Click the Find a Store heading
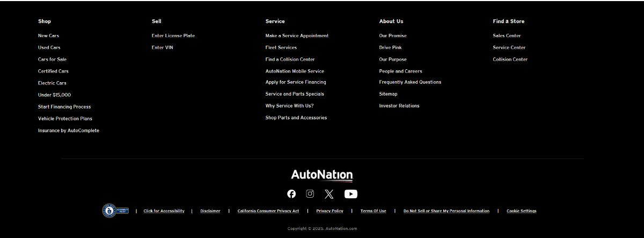This screenshot has width=644, height=238. 509,21
